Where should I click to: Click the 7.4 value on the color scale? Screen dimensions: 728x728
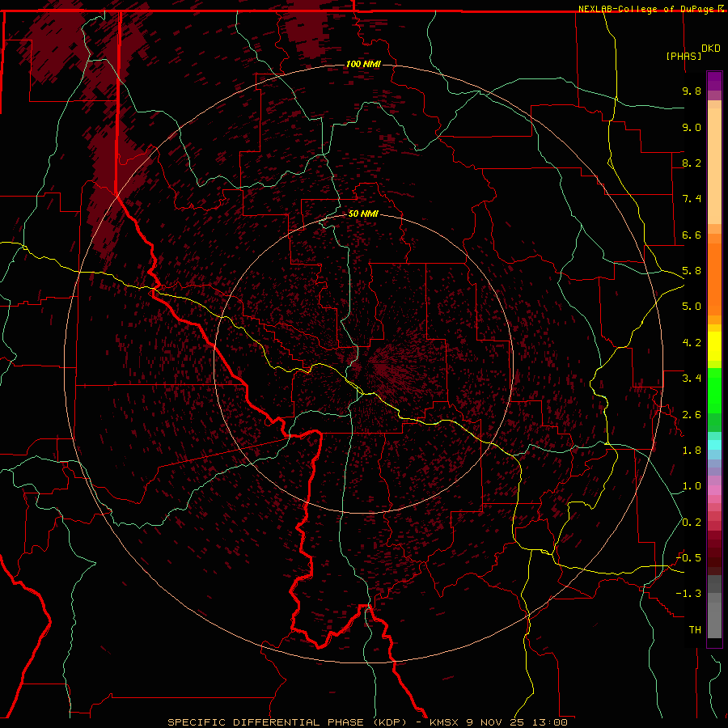(692, 199)
